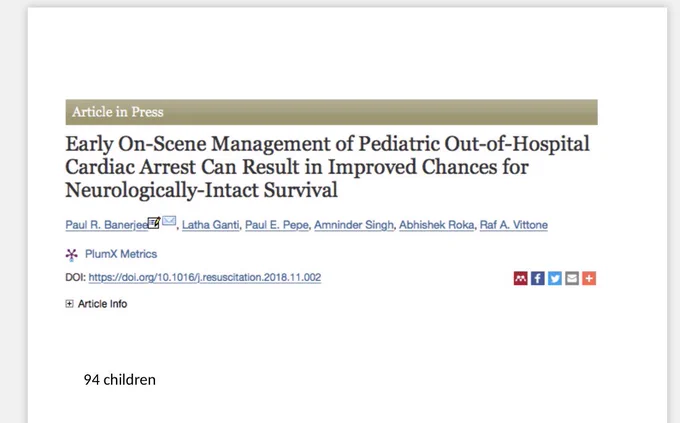Click the author note icon beside Banerjee
This screenshot has height=423, width=680.
click(154, 222)
